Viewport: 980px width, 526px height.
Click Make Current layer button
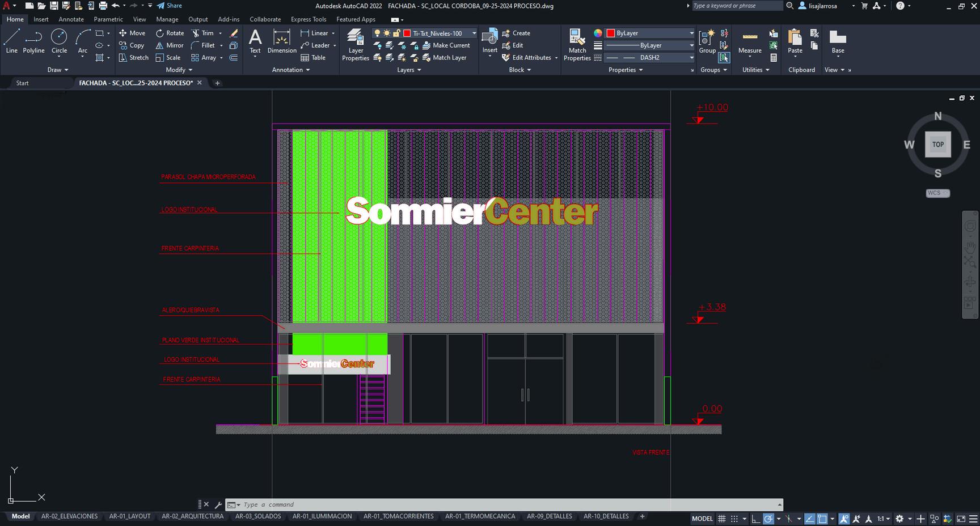click(446, 45)
